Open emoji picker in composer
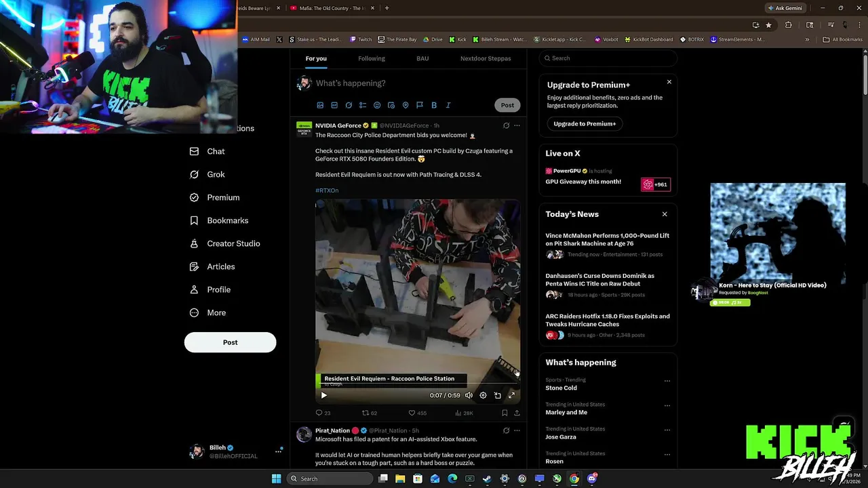The height and width of the screenshot is (488, 868). tap(377, 105)
